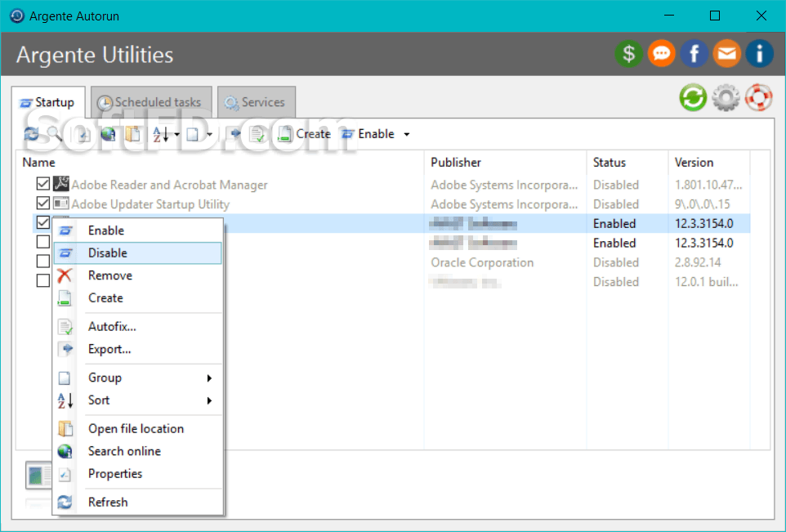Tick the checkbox of the Oracle Corporation row
The image size is (786, 532).
tap(43, 262)
